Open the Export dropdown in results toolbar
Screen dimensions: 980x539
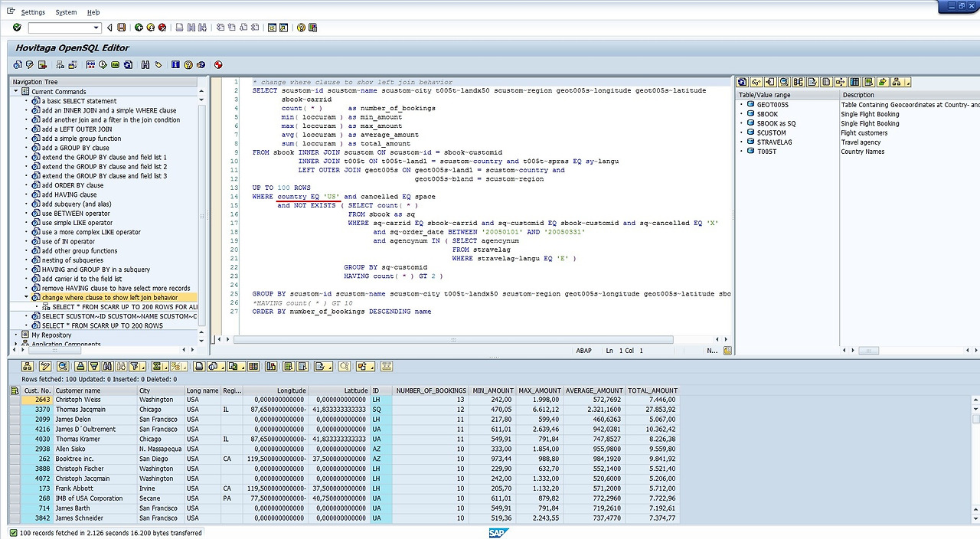(x=243, y=366)
